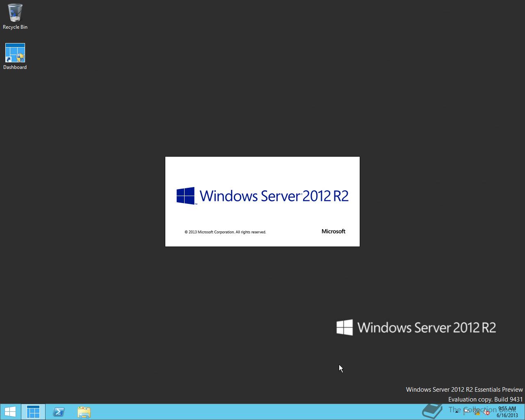Select the Dashboard desktop shortcut
Viewport: 525px width, 420px height.
[x=15, y=57]
